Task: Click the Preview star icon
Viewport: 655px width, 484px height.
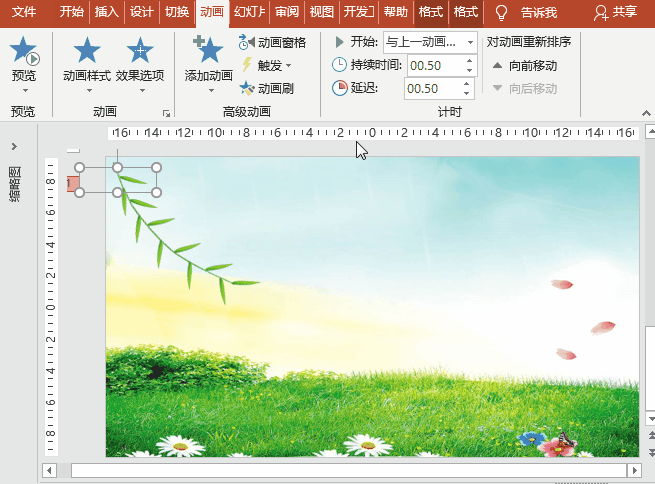Action: 23,52
